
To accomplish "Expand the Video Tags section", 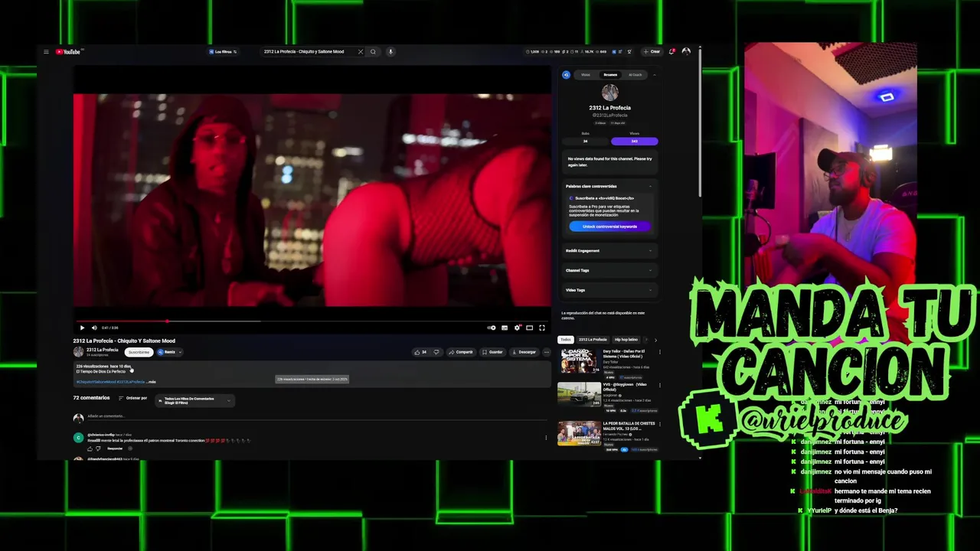I will pos(609,291).
